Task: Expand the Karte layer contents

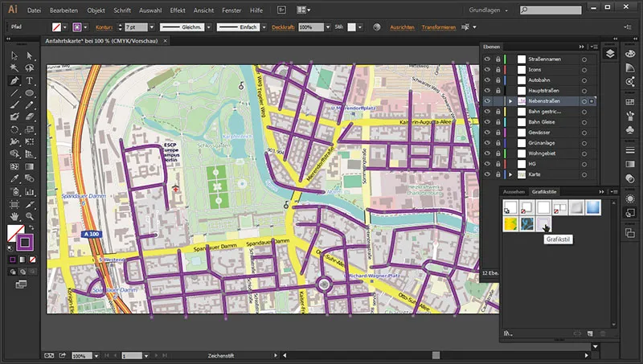Action: (510, 174)
